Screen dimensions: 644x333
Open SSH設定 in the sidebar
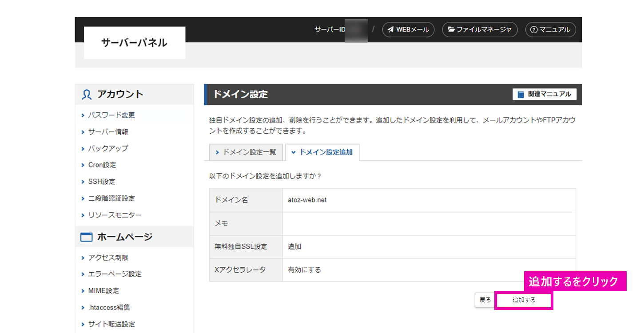click(102, 182)
